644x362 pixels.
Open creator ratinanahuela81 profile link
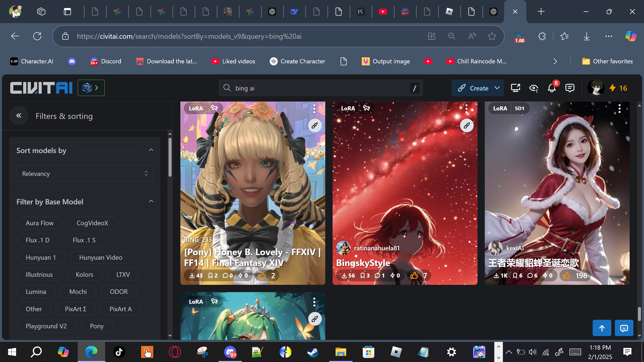pyautogui.click(x=377, y=248)
